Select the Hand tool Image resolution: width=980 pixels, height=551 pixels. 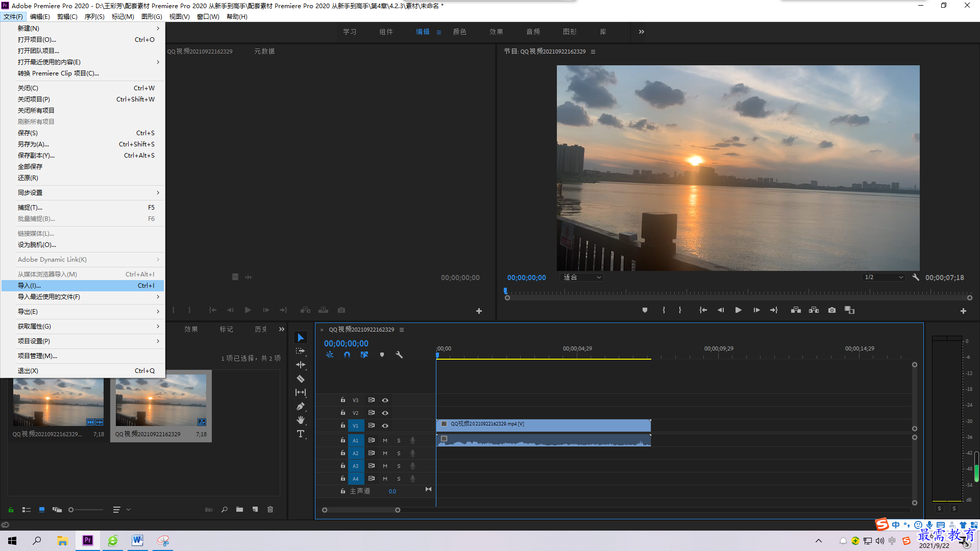pyautogui.click(x=301, y=420)
